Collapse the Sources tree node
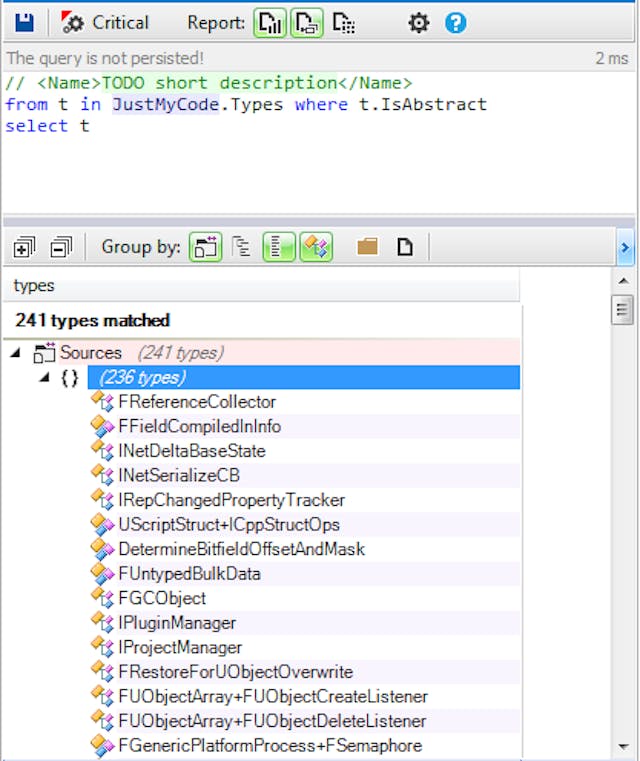Screen dimensions: 640x761 (x=15, y=353)
